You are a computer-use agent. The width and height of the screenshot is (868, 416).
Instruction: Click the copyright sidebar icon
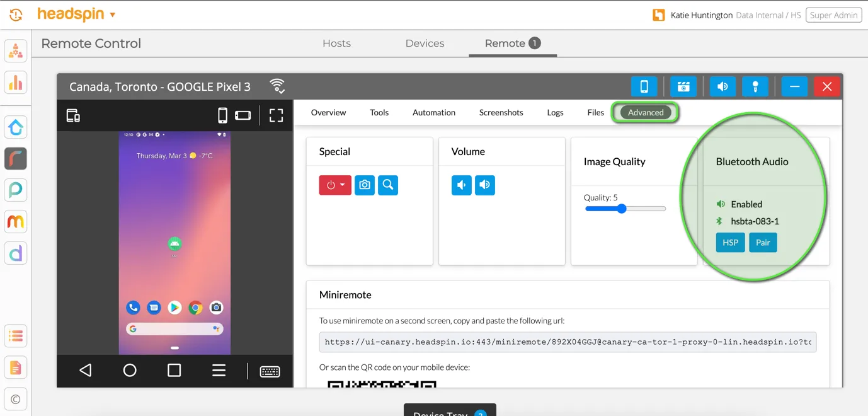pos(16,398)
